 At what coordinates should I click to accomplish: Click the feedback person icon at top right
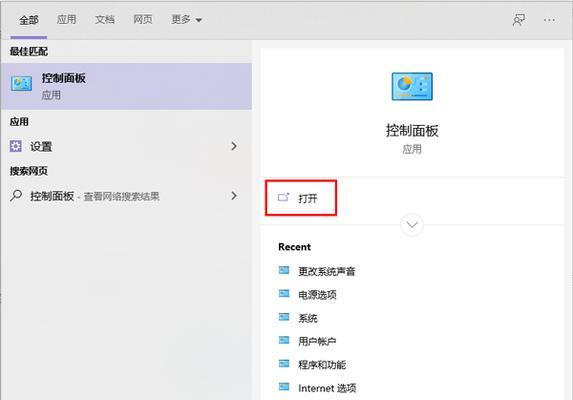(x=519, y=20)
